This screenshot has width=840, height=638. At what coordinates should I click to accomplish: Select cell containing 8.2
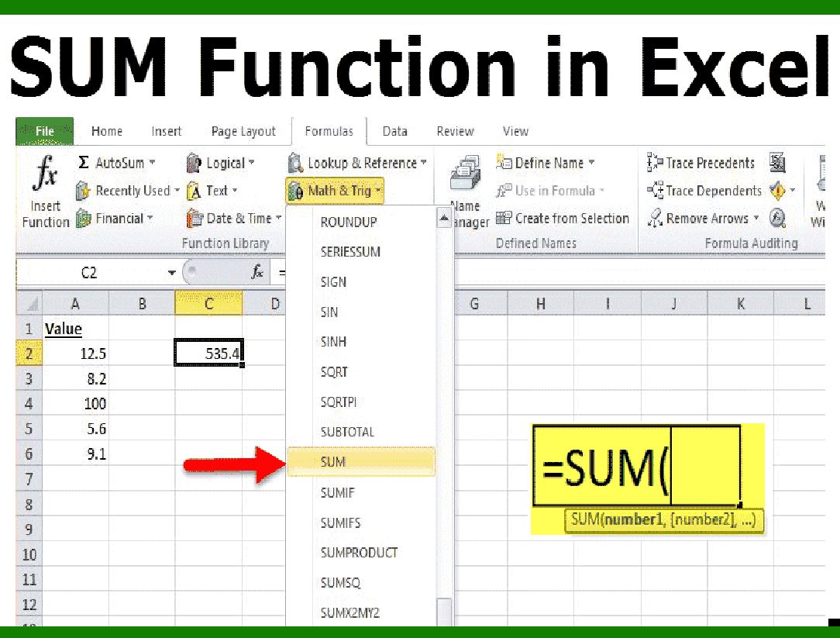point(75,379)
